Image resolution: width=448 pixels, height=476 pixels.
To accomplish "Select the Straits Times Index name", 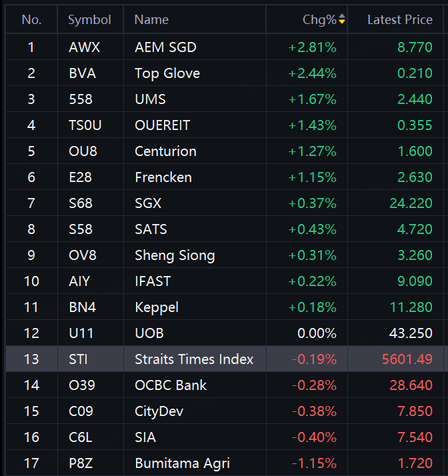I will [x=194, y=359].
